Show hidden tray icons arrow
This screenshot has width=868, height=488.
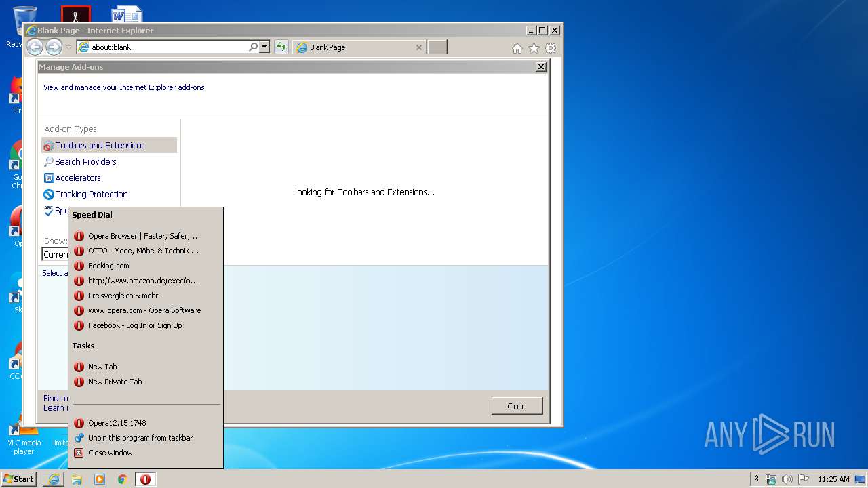[756, 479]
